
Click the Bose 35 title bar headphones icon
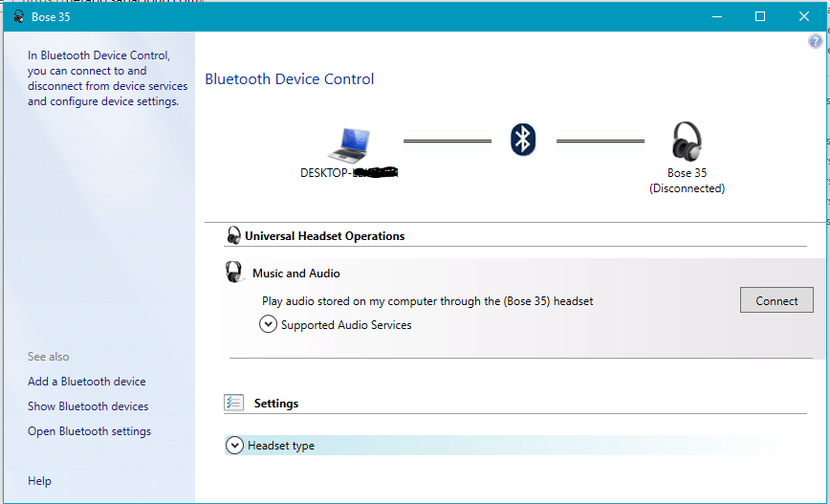click(x=19, y=16)
